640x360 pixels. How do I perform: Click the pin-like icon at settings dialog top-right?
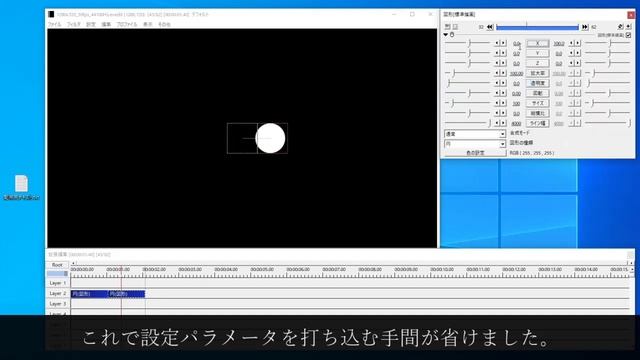(x=620, y=27)
